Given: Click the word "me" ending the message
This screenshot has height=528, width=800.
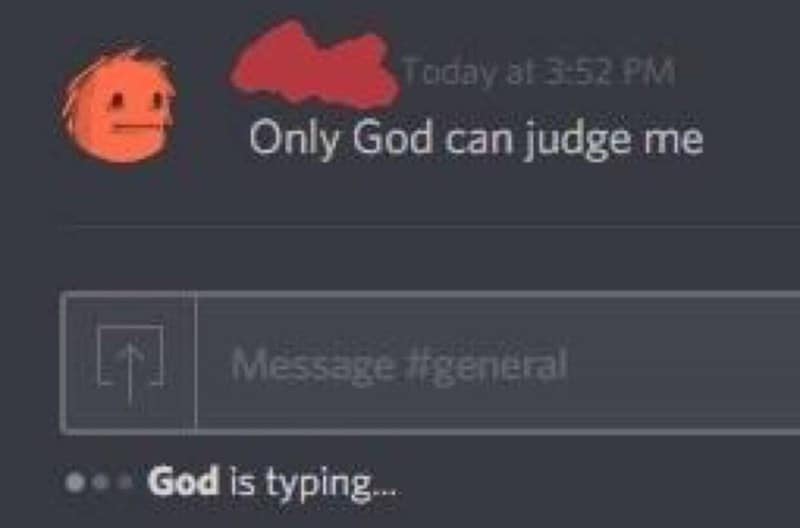Looking at the screenshot, I should click(680, 139).
